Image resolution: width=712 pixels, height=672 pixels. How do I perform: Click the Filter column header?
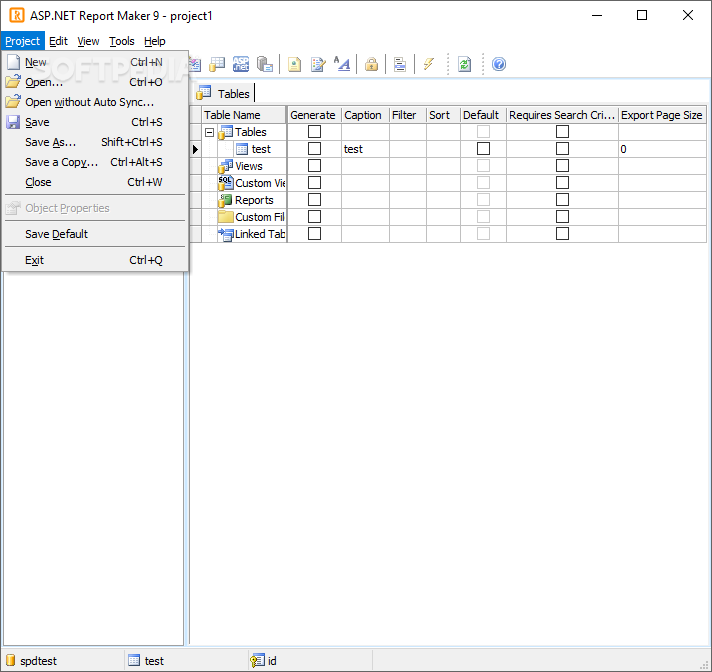(408, 115)
